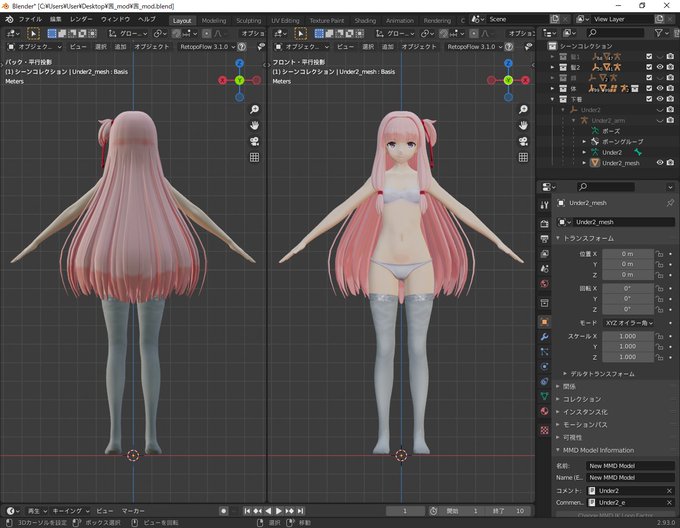Collapse 下着 collection in outliner

click(x=552, y=99)
